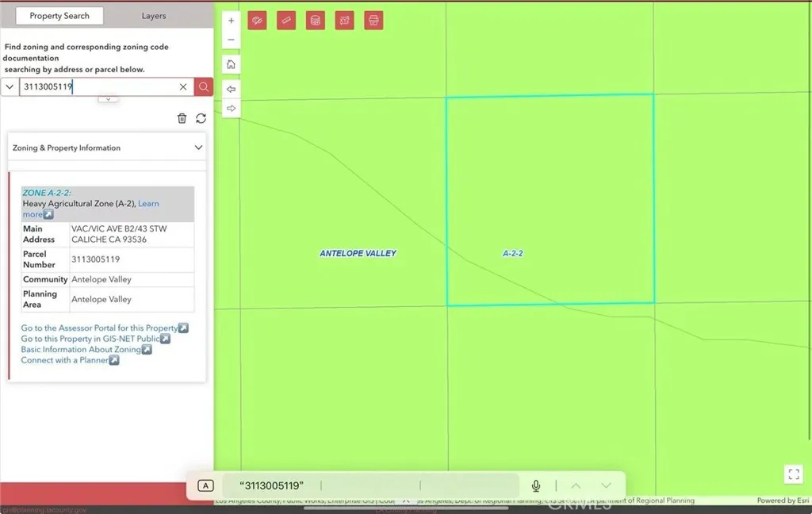Delete results using the trash icon

[182, 118]
